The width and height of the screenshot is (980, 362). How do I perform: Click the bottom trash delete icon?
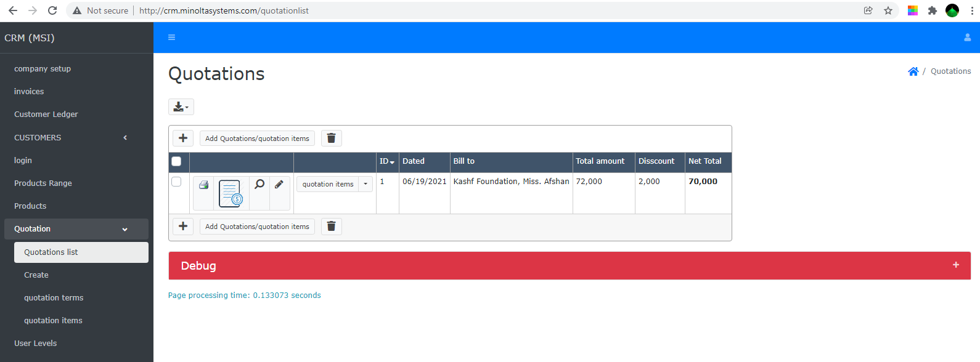click(331, 226)
